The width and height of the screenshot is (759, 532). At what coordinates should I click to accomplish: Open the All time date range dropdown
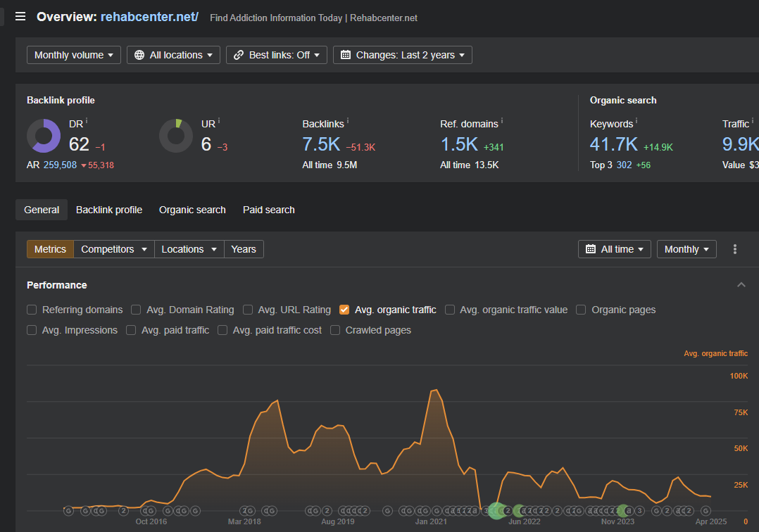pyautogui.click(x=614, y=249)
